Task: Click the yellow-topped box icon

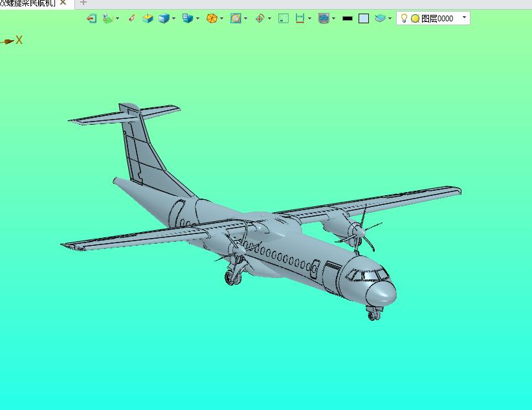Action: point(148,18)
